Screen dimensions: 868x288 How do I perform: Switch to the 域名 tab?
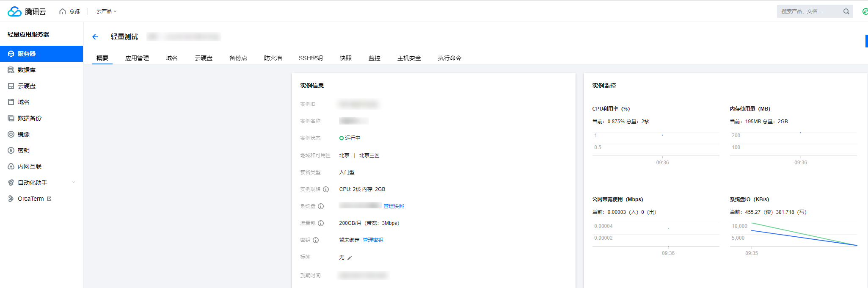coord(172,58)
